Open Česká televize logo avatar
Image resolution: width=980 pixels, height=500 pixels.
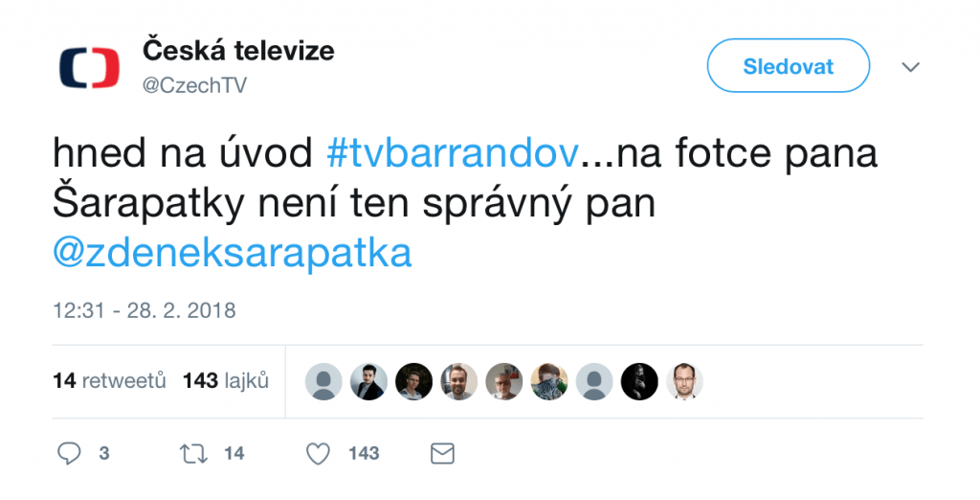pos(89,68)
